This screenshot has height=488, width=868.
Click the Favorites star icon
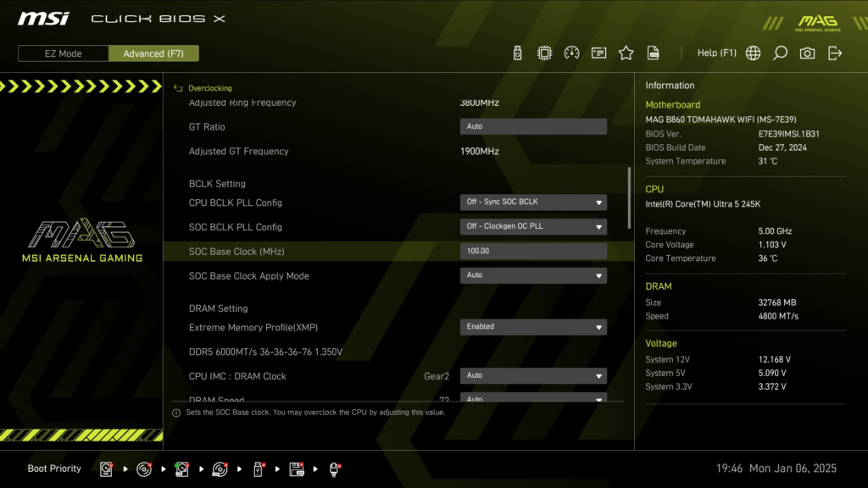point(626,52)
